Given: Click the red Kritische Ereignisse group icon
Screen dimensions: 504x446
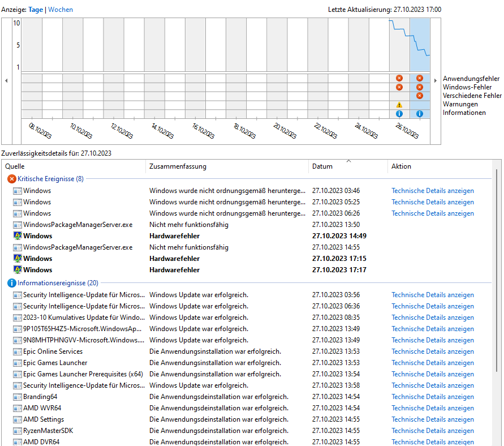Looking at the screenshot, I should [x=11, y=179].
